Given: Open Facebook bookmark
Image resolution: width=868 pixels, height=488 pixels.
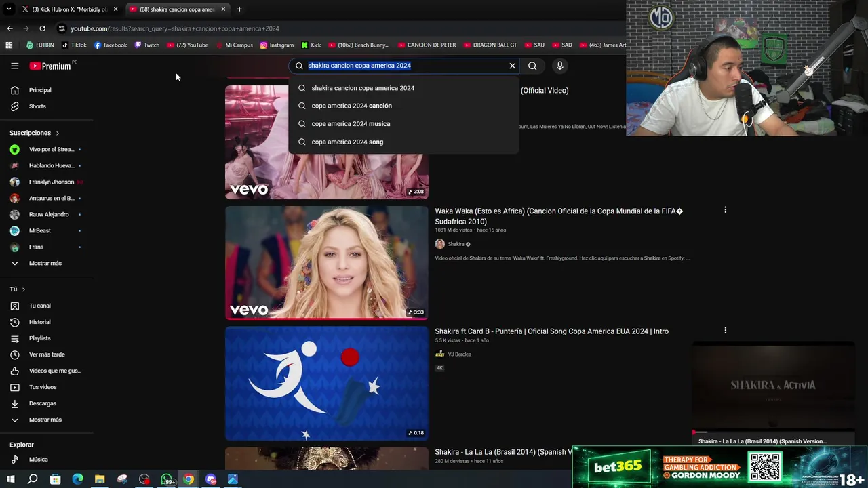Looking at the screenshot, I should [111, 45].
